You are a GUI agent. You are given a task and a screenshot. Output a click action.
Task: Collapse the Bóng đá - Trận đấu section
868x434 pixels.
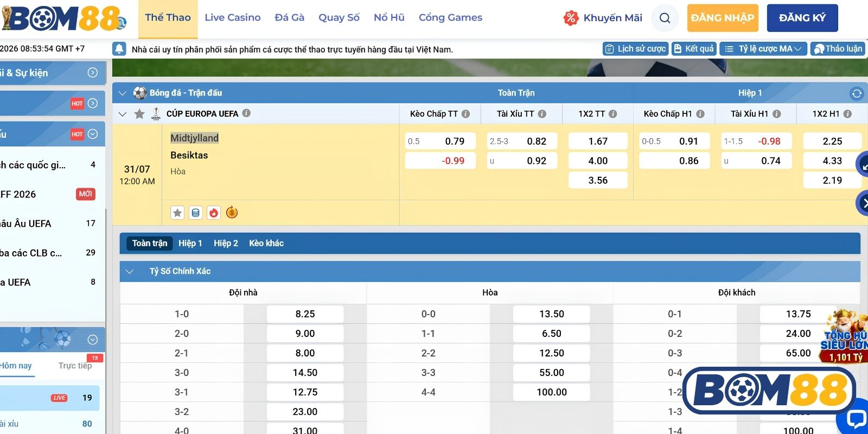(x=123, y=93)
